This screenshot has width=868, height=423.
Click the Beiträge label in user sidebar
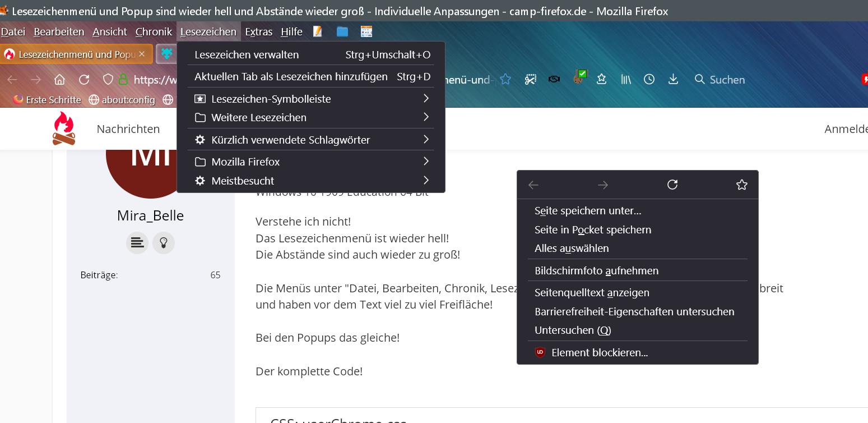point(99,275)
